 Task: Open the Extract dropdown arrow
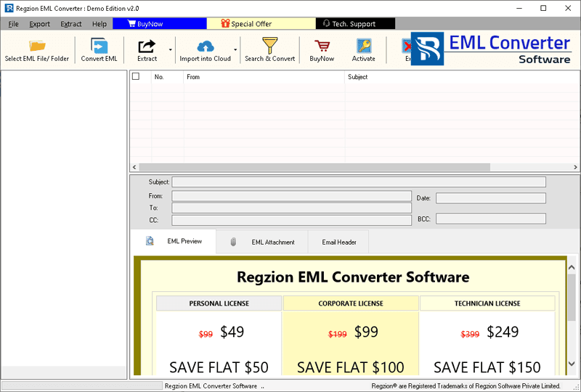(171, 49)
